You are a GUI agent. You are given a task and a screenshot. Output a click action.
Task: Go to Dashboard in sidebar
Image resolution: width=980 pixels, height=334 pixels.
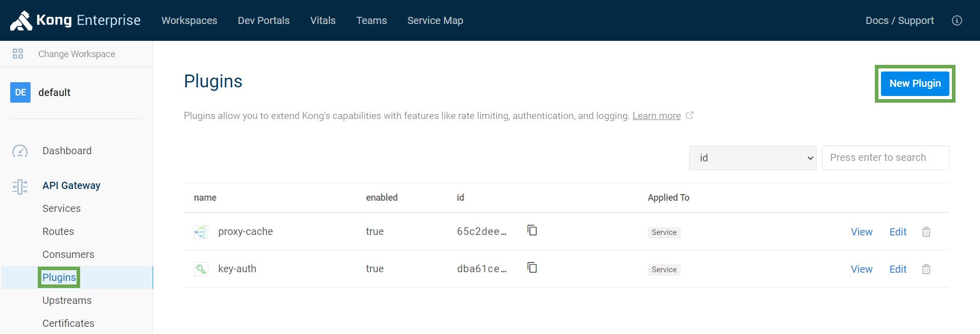pyautogui.click(x=67, y=151)
